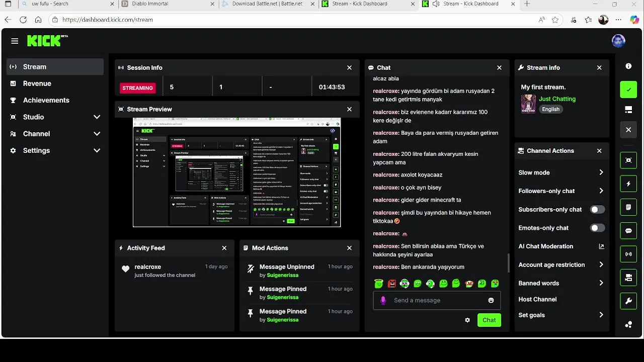Image resolution: width=644 pixels, height=362 pixels.
Task: Select Stream in the sidebar
Action: point(55,66)
